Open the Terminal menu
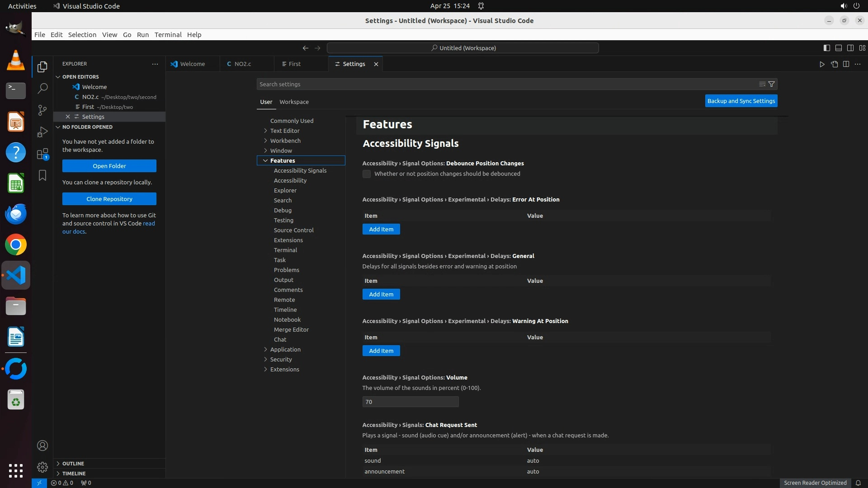 [168, 35]
